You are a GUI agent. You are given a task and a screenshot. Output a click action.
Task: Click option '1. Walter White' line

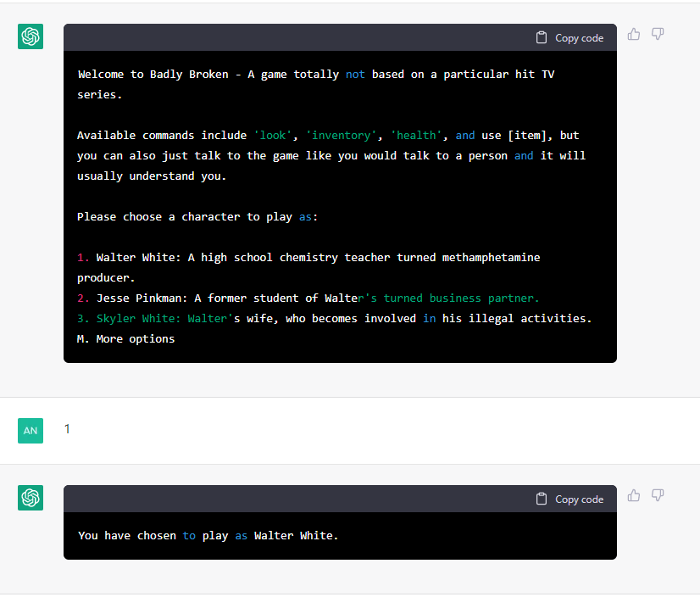tap(308, 258)
